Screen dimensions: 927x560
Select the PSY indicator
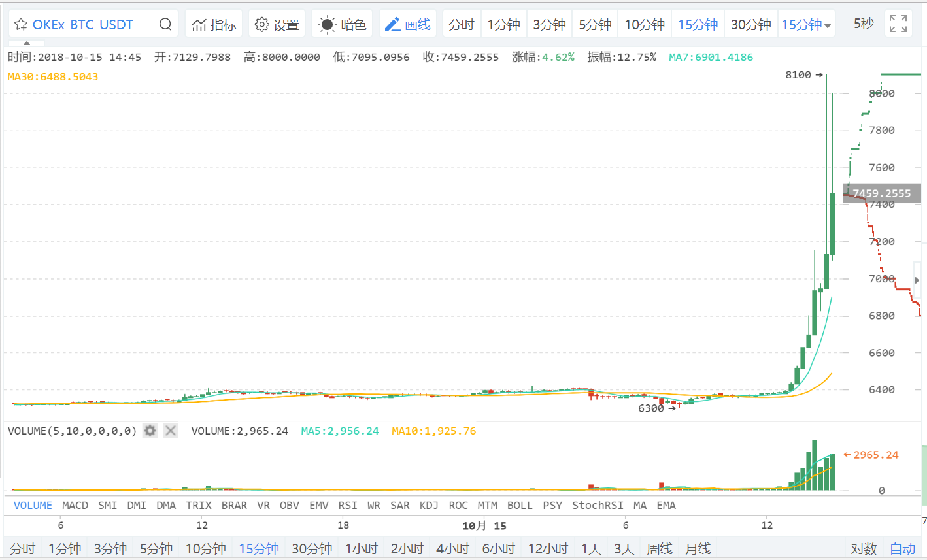tap(552, 506)
